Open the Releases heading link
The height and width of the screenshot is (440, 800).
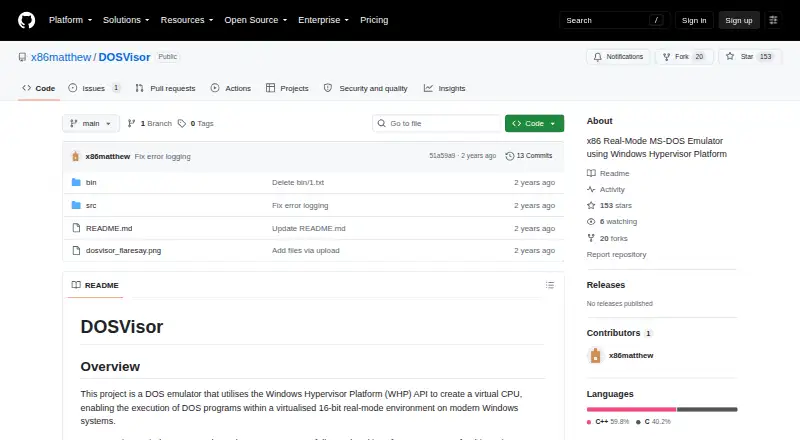606,285
